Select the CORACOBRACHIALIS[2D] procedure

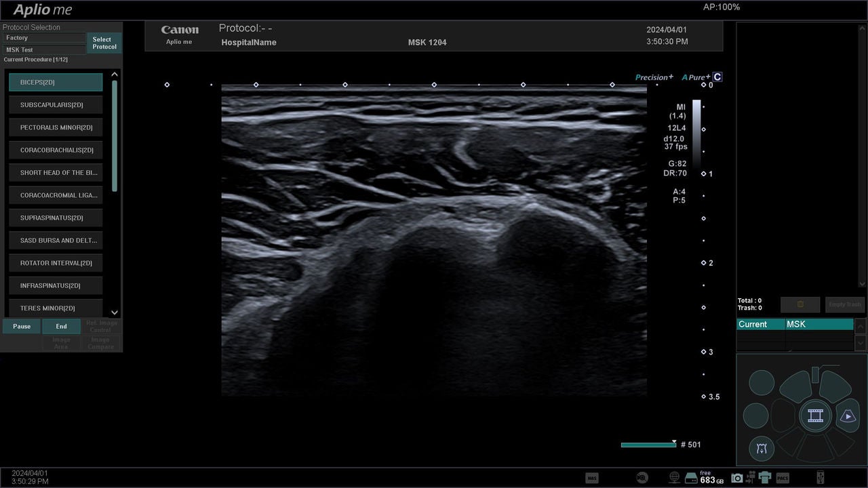point(56,150)
